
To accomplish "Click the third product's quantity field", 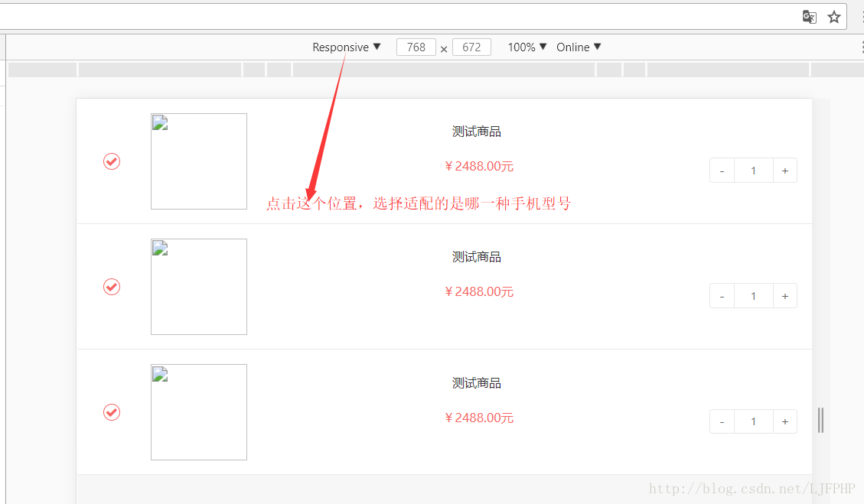I will [753, 422].
